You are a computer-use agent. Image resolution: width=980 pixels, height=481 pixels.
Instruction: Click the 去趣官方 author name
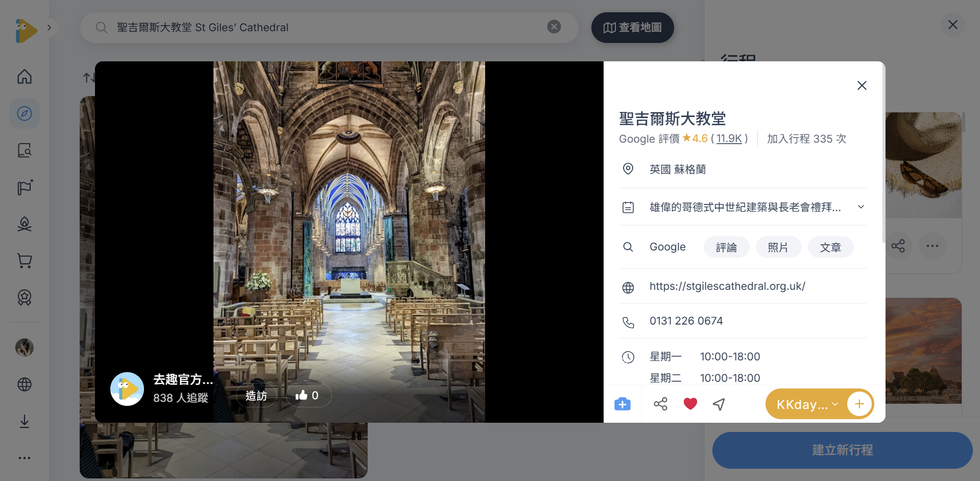[183, 380]
